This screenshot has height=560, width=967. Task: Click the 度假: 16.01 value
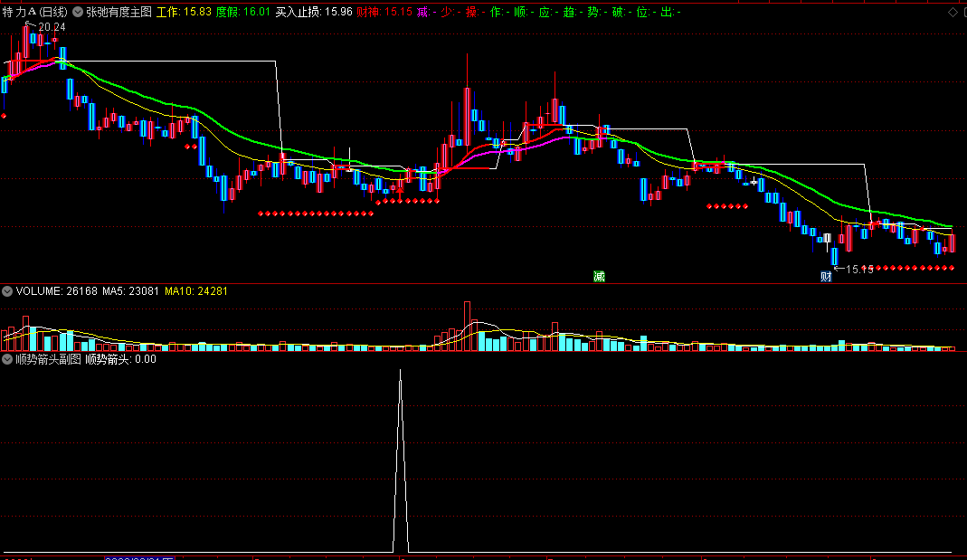tap(243, 12)
